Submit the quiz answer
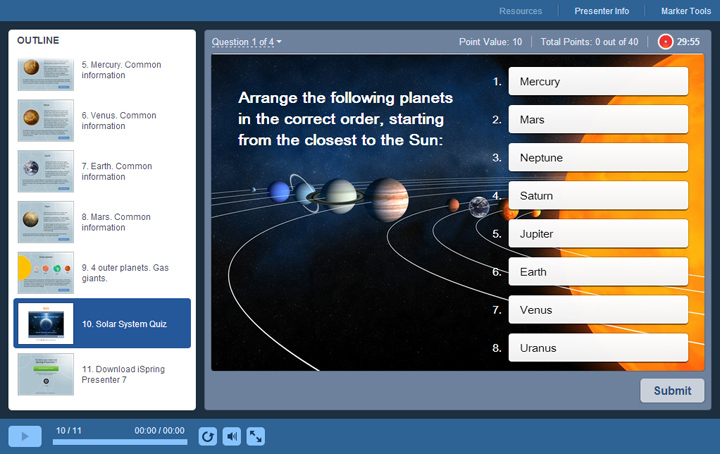This screenshot has width=720, height=454. coord(672,391)
